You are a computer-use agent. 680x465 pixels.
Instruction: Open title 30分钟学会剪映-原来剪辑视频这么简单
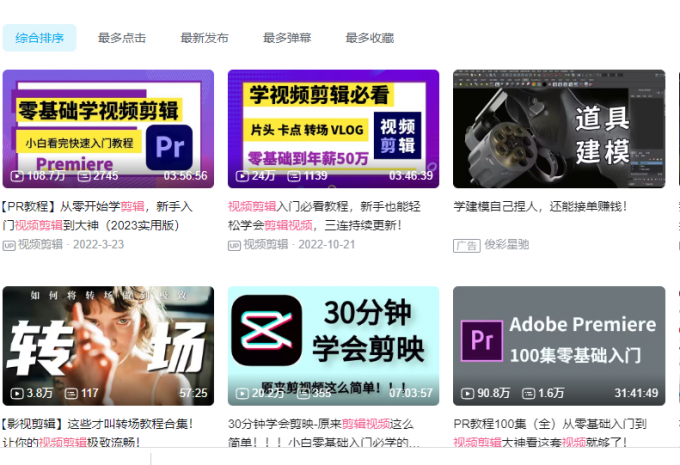pyautogui.click(x=323, y=432)
